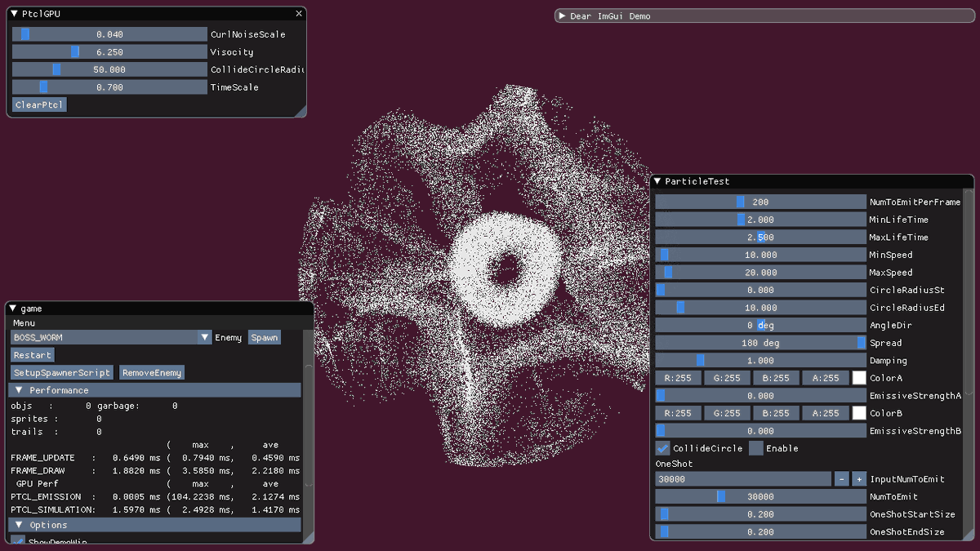The height and width of the screenshot is (551, 980).
Task: Click the MaxSpeed slider
Action: click(x=760, y=273)
